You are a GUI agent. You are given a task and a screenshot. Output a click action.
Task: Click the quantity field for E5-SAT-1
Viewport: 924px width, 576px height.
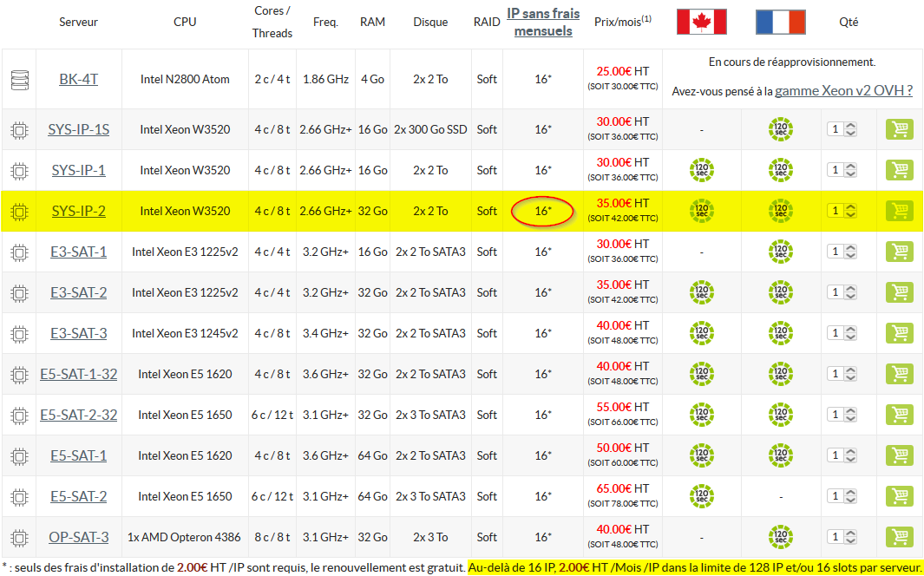[835, 455]
